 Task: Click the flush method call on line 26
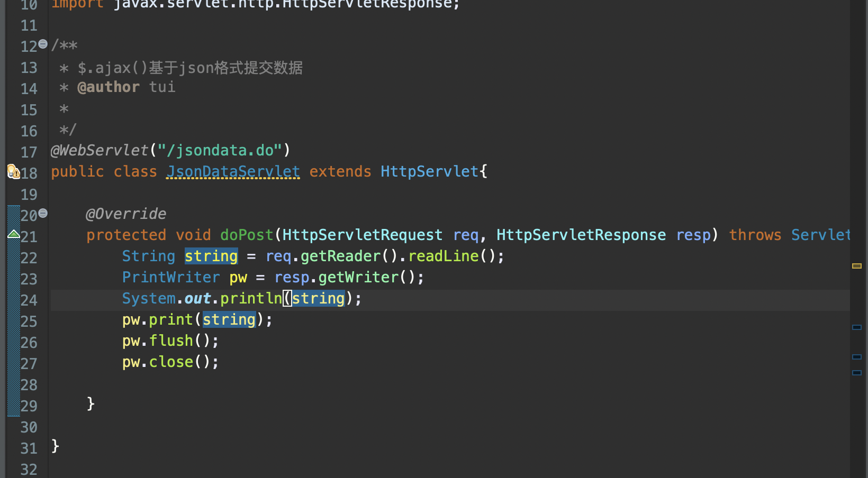171,341
